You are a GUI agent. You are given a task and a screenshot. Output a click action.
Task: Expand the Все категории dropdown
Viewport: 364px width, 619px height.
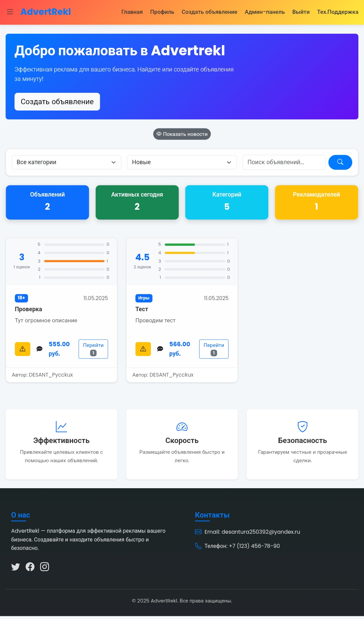pos(66,162)
